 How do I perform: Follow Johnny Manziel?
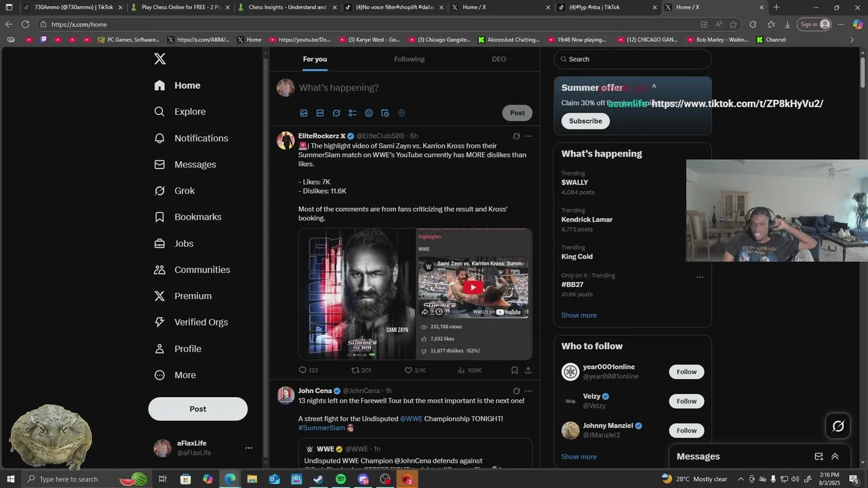point(686,430)
